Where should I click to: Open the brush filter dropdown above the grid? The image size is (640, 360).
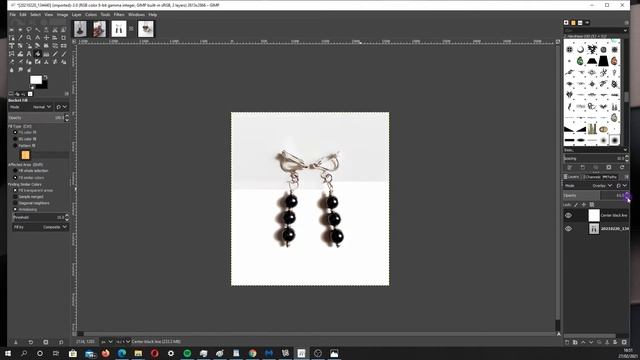tap(596, 31)
